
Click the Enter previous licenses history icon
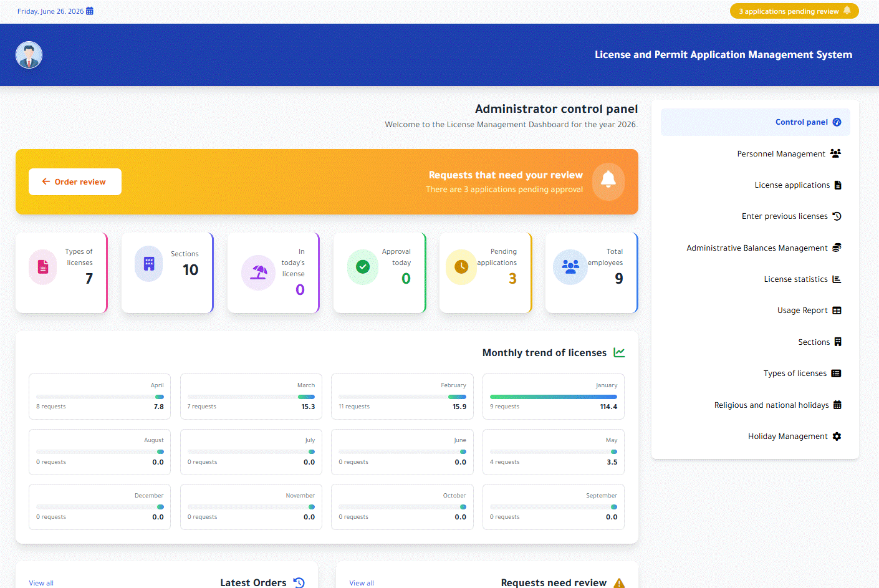point(837,216)
